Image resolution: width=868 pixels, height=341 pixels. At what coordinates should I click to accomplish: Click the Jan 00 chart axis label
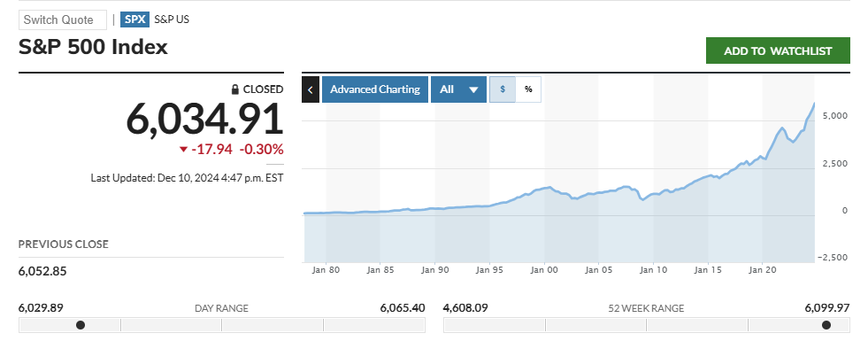pyautogui.click(x=545, y=270)
